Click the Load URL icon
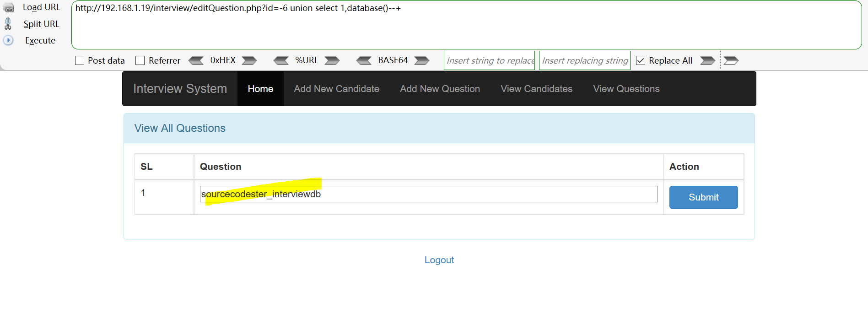 coord(8,7)
